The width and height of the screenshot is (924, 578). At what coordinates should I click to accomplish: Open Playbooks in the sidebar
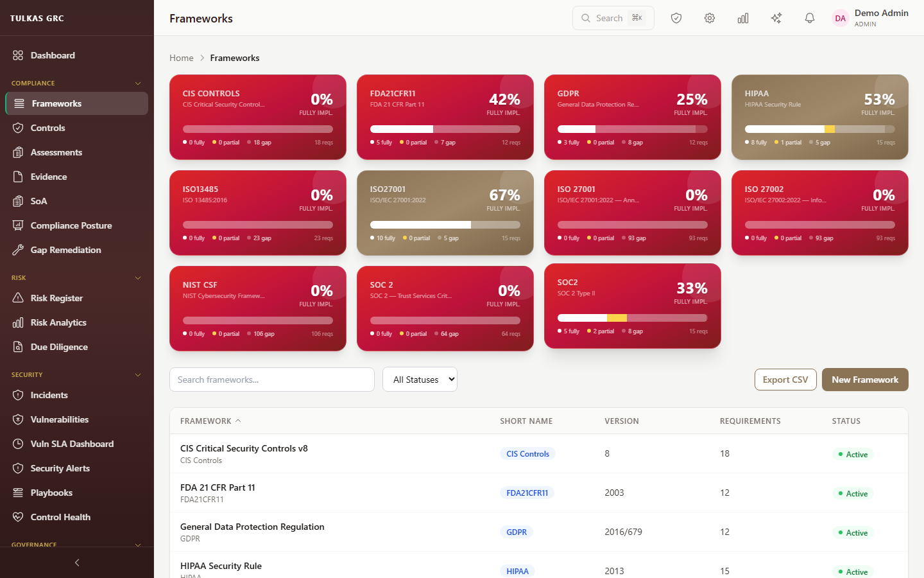tap(77, 493)
